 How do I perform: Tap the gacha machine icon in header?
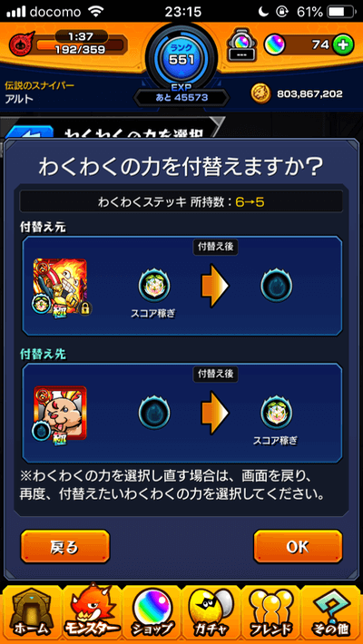pos(241,46)
